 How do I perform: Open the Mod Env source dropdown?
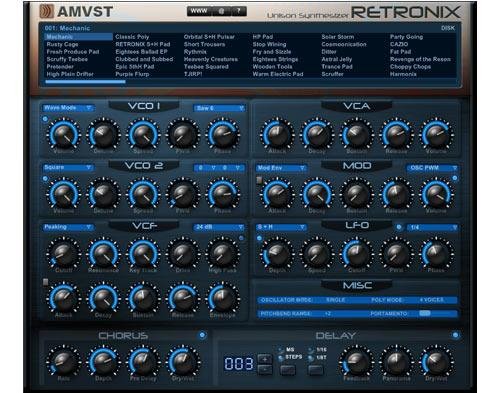281,168
